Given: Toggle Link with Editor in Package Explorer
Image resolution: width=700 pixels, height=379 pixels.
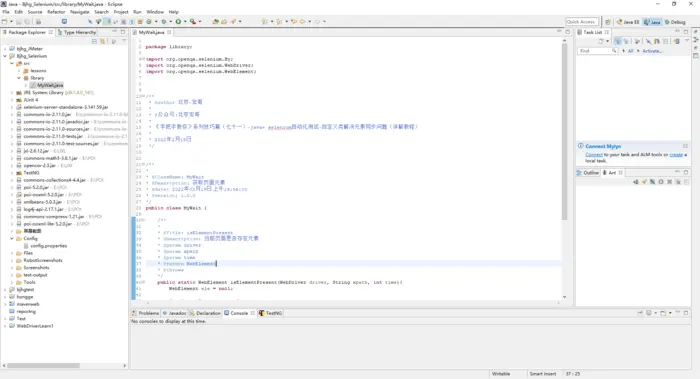Looking at the screenshot, I should [x=102, y=42].
